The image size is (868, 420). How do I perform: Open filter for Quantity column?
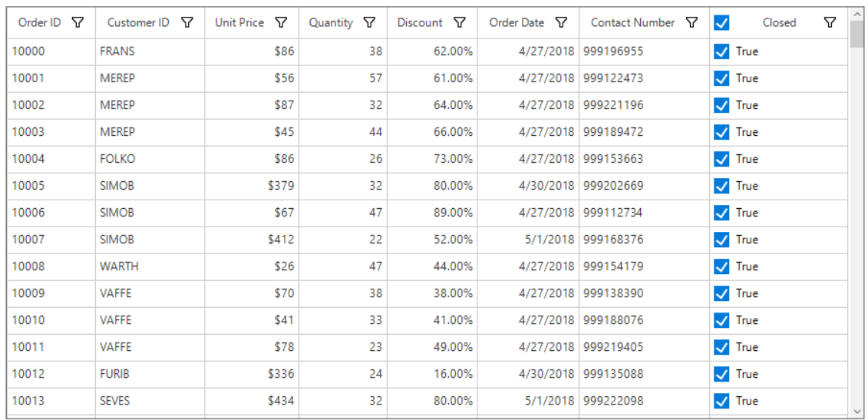[369, 22]
